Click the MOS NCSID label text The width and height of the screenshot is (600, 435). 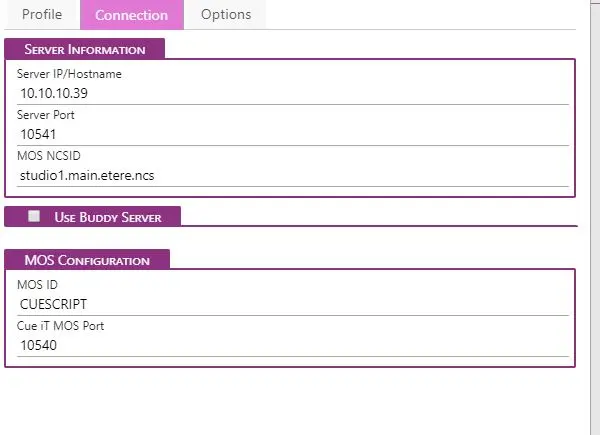[48, 156]
